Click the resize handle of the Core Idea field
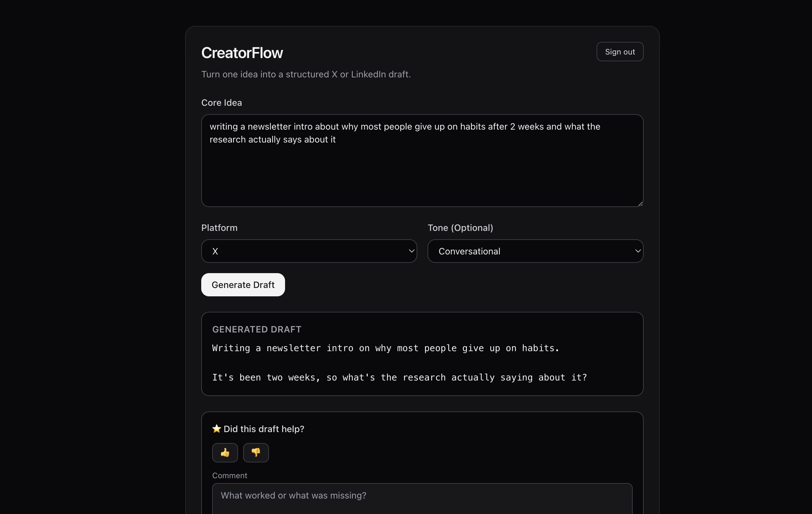The image size is (812, 514). coord(640,204)
